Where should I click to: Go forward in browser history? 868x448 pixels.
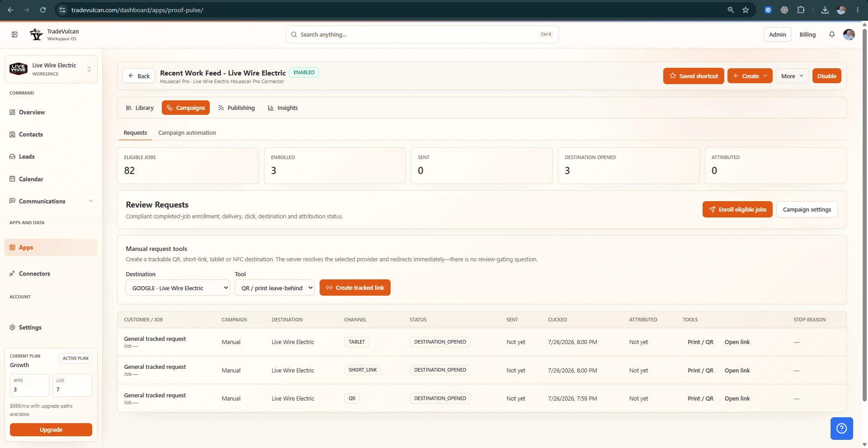pyautogui.click(x=27, y=10)
